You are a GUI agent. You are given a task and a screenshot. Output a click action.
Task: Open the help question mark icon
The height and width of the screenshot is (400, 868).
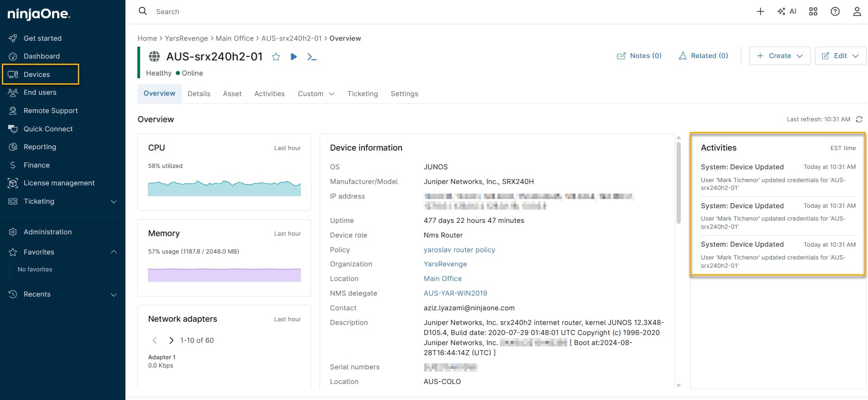(835, 11)
